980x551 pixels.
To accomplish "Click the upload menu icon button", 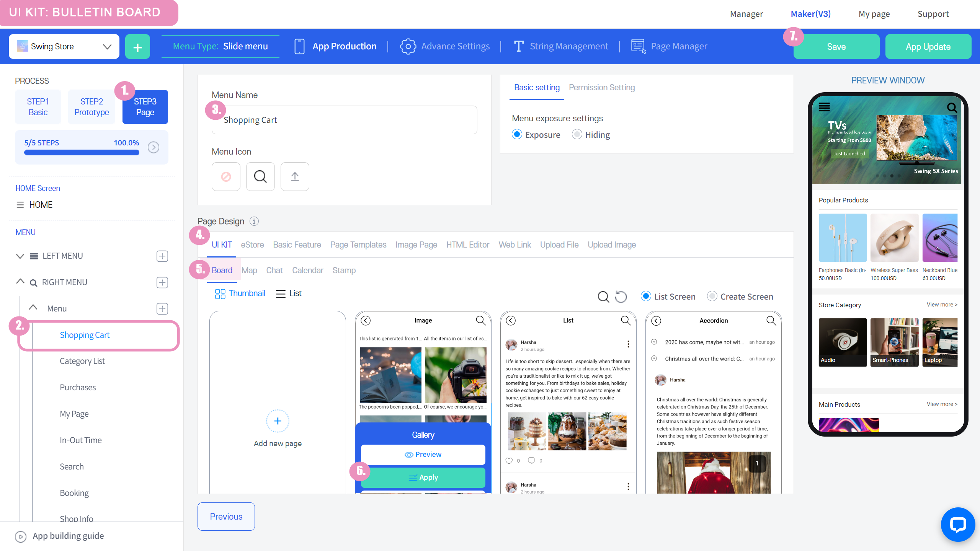I will tap(295, 176).
